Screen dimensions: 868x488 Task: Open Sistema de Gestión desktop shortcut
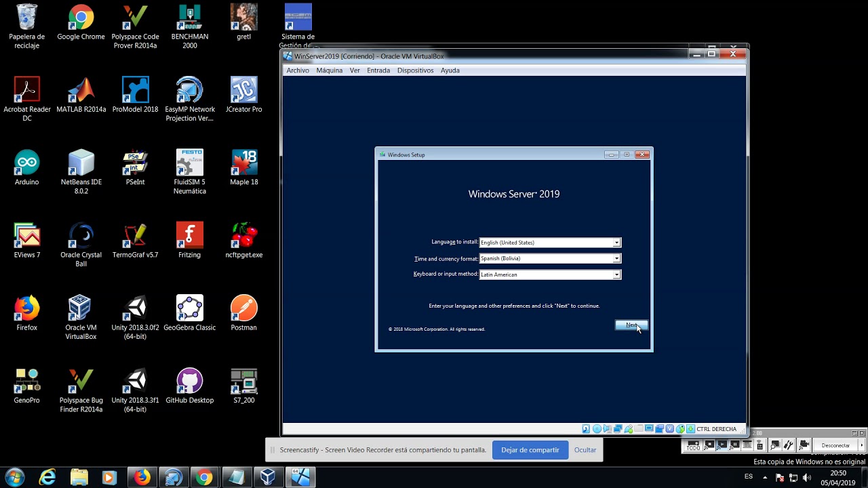[x=298, y=26]
